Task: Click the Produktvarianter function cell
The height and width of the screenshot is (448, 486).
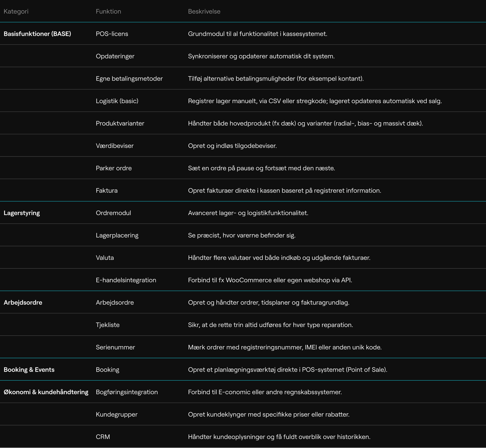Action: coord(120,123)
